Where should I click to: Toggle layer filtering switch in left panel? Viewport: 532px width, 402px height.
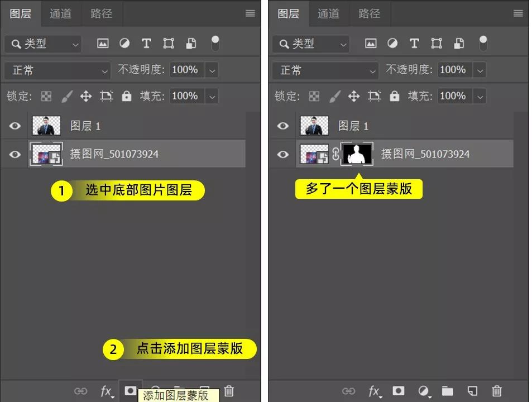[215, 44]
